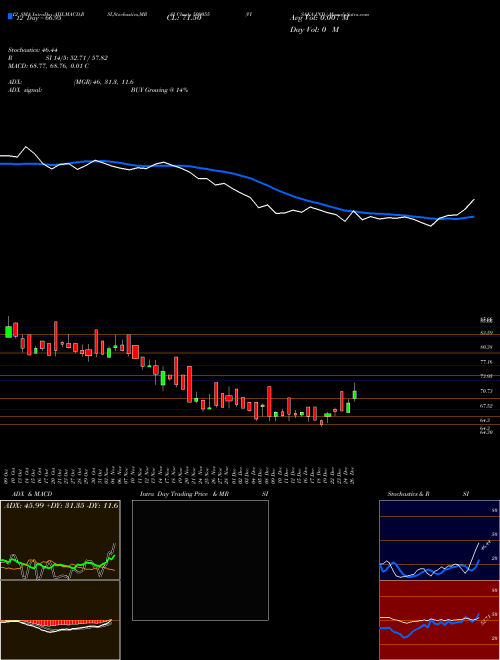Click the blue 12 Day SMA legend square

(10, 16)
